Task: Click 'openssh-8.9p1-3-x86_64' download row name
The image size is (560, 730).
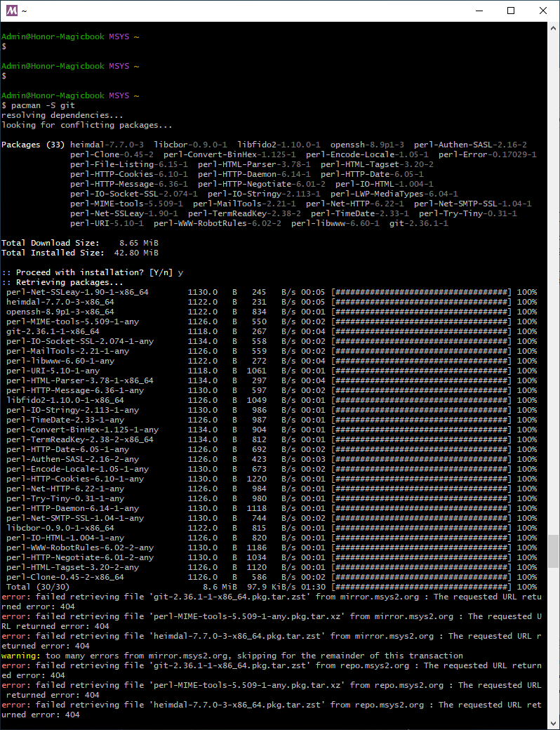Action: point(60,312)
